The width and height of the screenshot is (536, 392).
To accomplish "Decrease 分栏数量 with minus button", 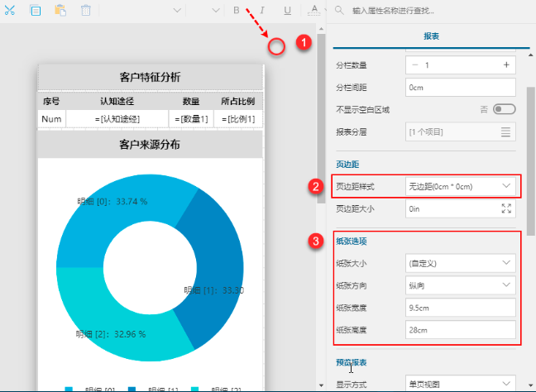I will point(415,65).
